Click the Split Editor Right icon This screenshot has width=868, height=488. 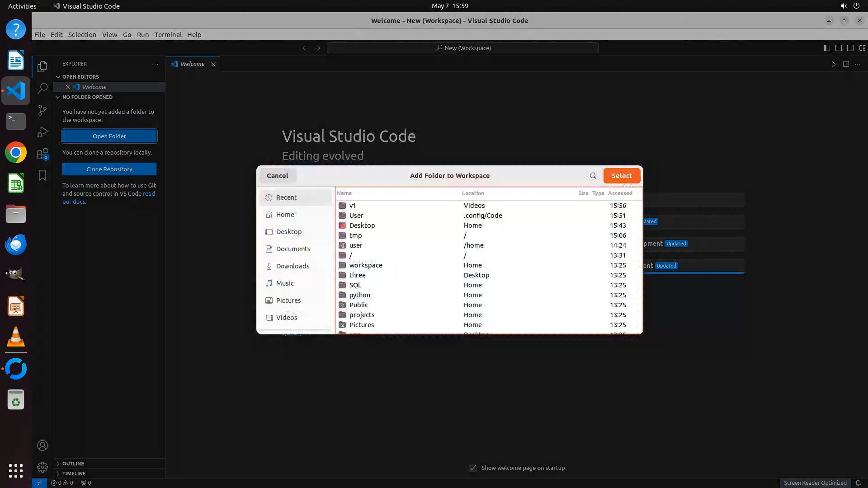click(846, 64)
